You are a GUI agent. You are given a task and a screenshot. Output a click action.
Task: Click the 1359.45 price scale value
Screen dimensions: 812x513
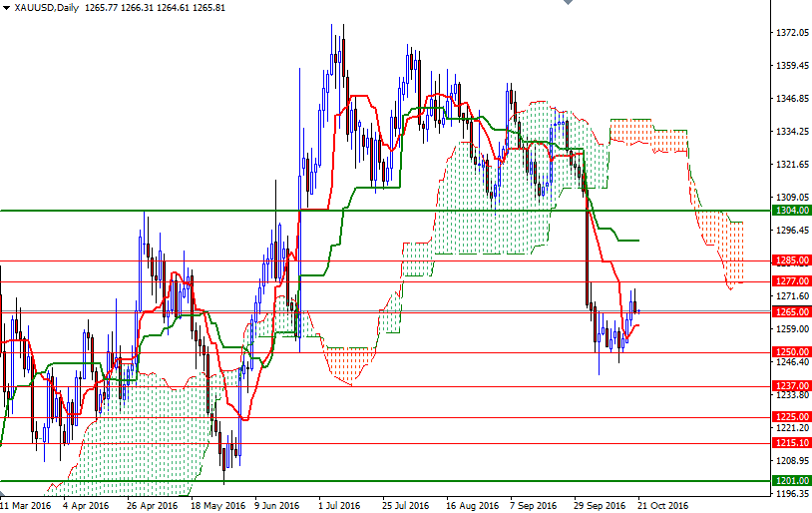pyautogui.click(x=792, y=66)
